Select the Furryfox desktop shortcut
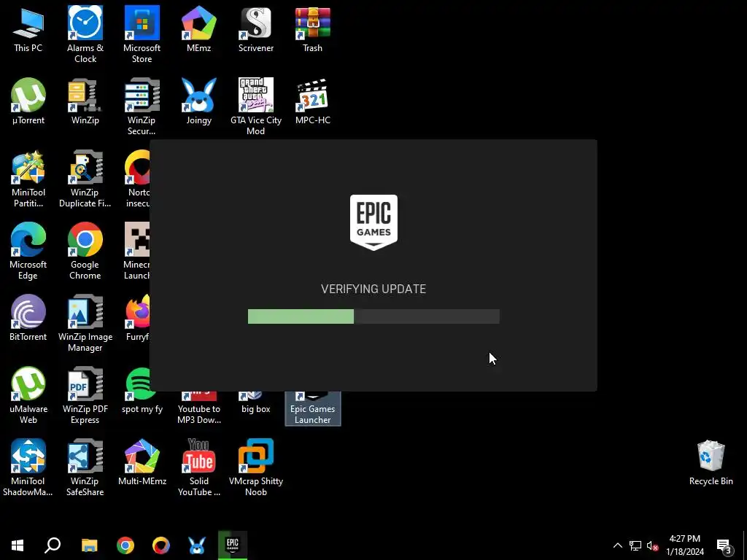 pos(137,318)
